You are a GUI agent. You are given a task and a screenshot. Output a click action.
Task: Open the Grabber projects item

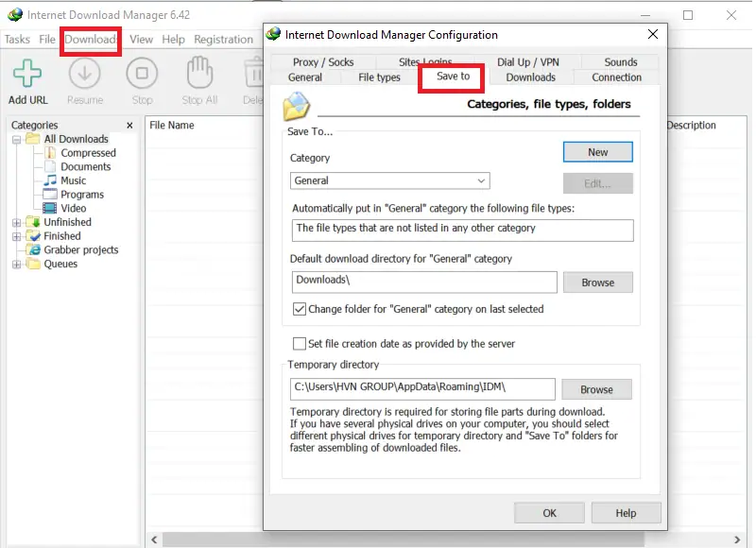click(80, 250)
